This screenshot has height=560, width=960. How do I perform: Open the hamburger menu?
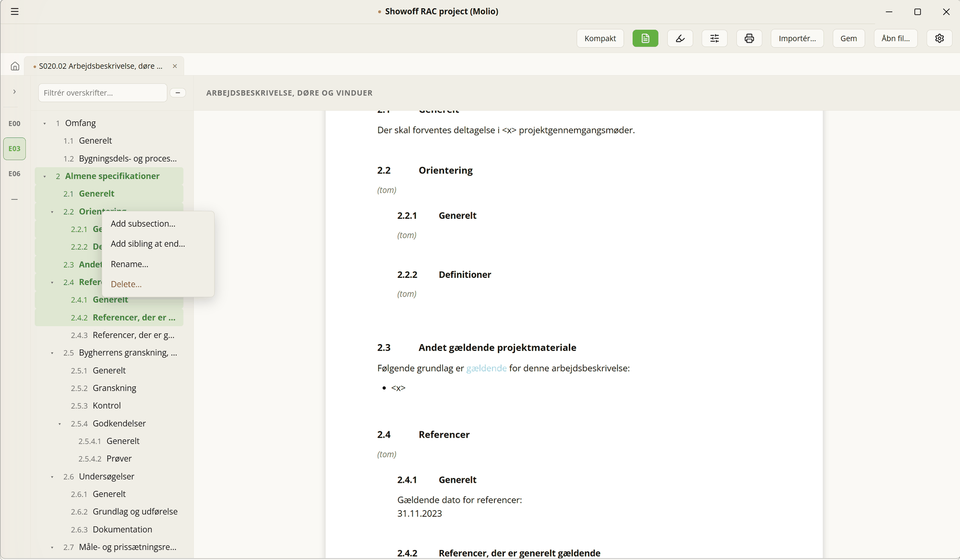click(15, 12)
